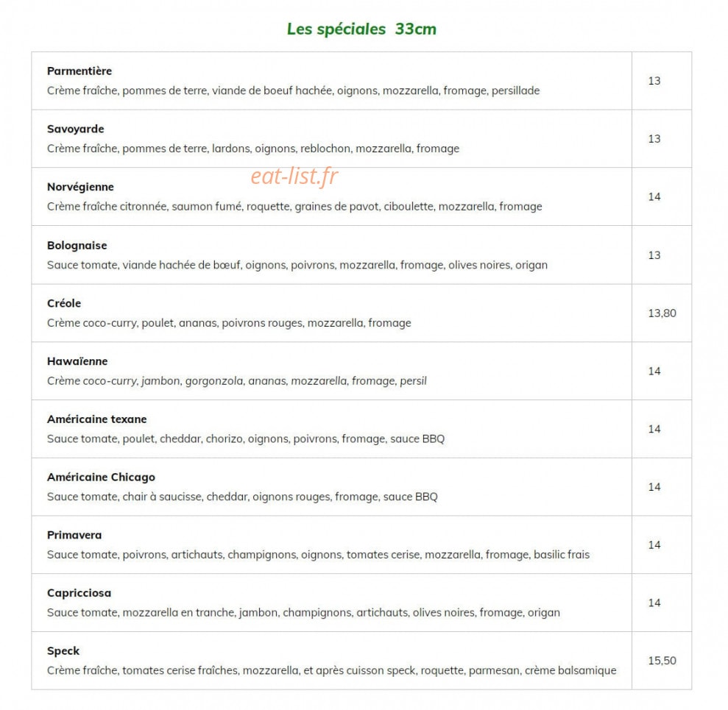Click the Primavera ingredients description
This screenshot has height=710, width=728.
click(318, 555)
